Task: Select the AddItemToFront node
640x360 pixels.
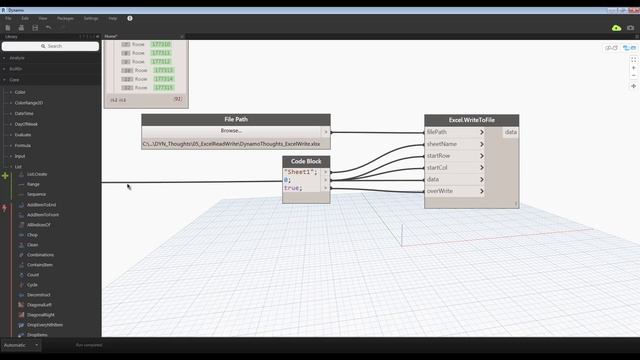Action: (x=43, y=215)
